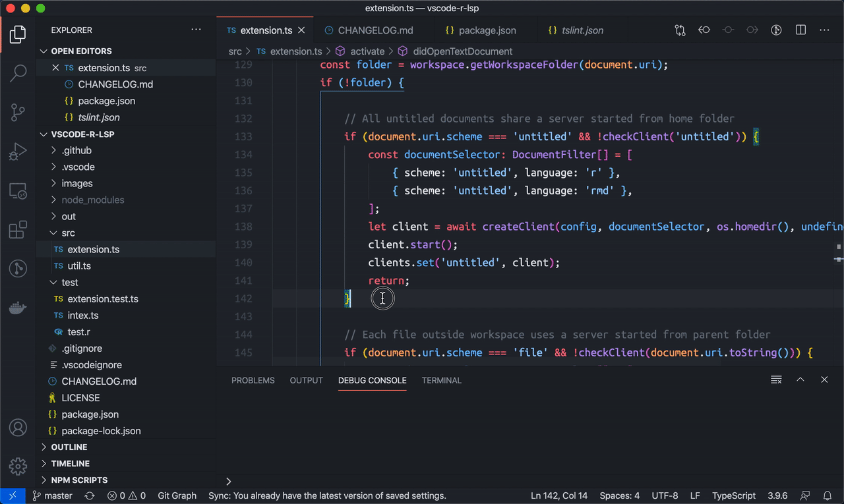844x504 pixels.
Task: Open the Output panel tab
Action: [307, 380]
